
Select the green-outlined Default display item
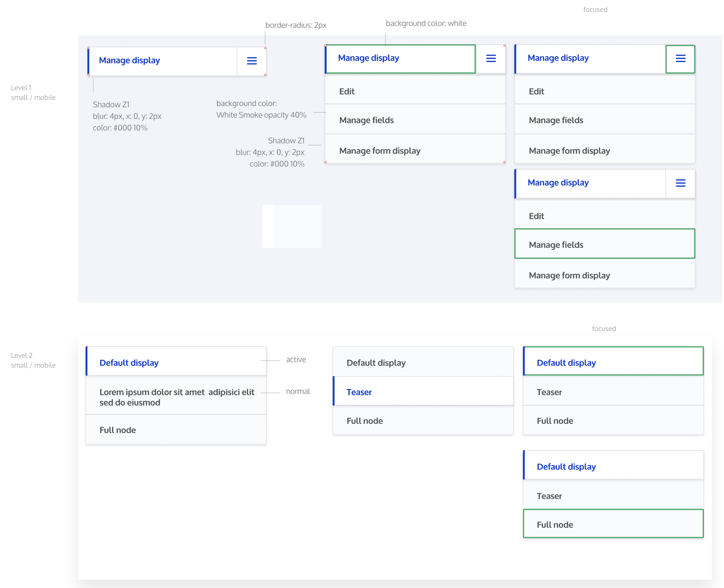pyautogui.click(x=613, y=362)
